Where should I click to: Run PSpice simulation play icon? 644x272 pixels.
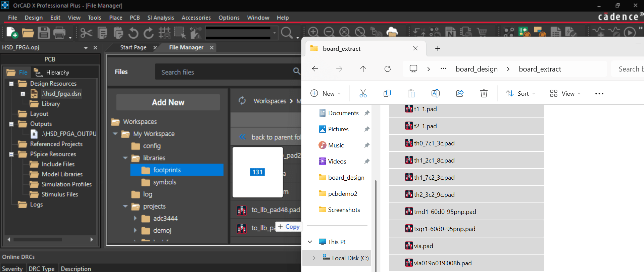click(x=630, y=32)
